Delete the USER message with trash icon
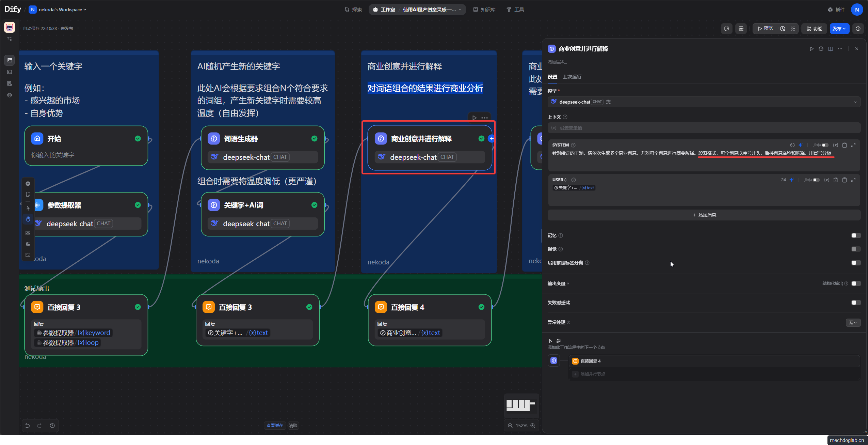 tap(836, 180)
